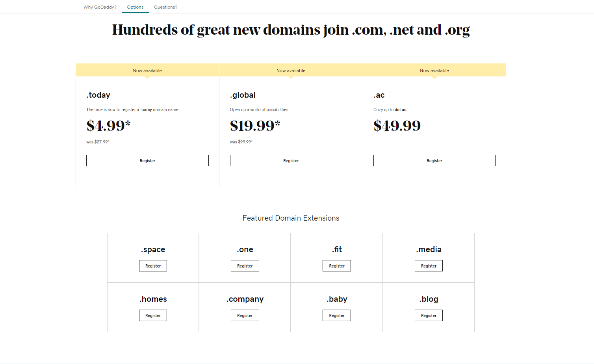Image resolution: width=594 pixels, height=364 pixels.
Task: Register a .fit domain extension
Action: click(x=336, y=266)
